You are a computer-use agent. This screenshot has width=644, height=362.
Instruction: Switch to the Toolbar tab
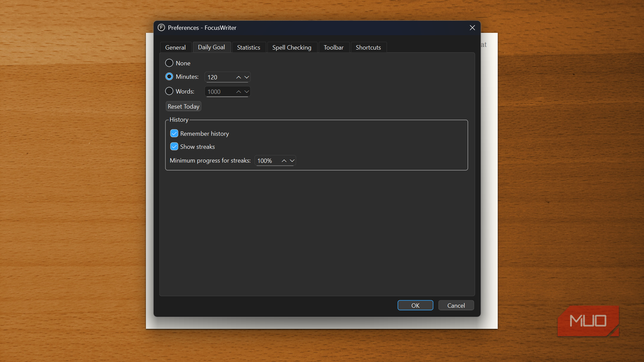coord(334,47)
